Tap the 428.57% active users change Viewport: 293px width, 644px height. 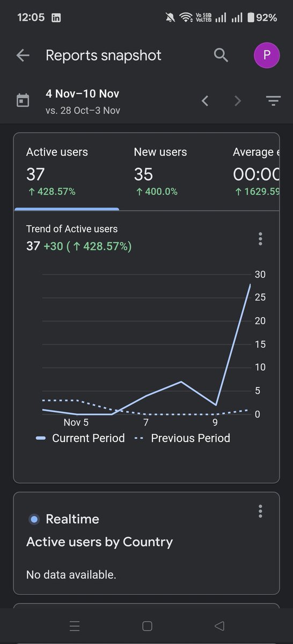51,192
